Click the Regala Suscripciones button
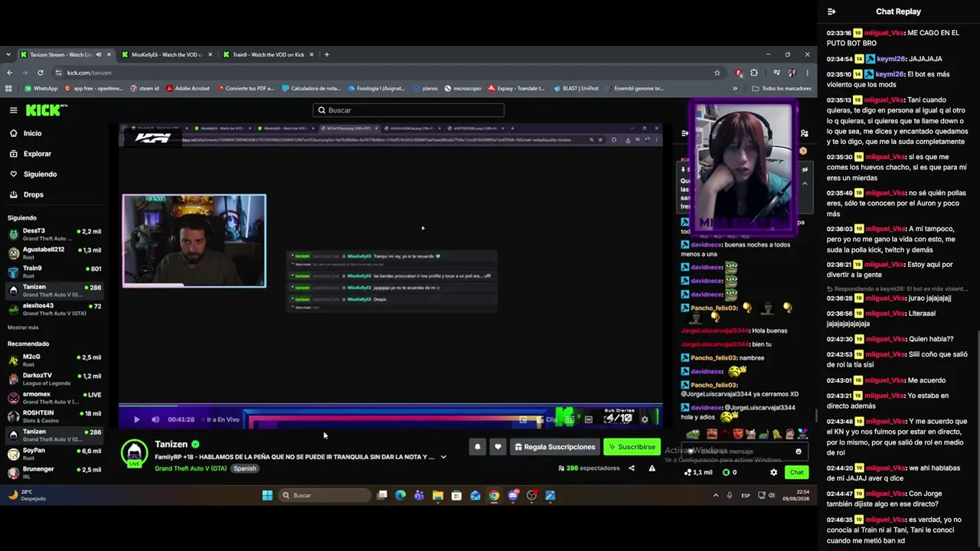Screen dimensions: 980x551 [555, 447]
